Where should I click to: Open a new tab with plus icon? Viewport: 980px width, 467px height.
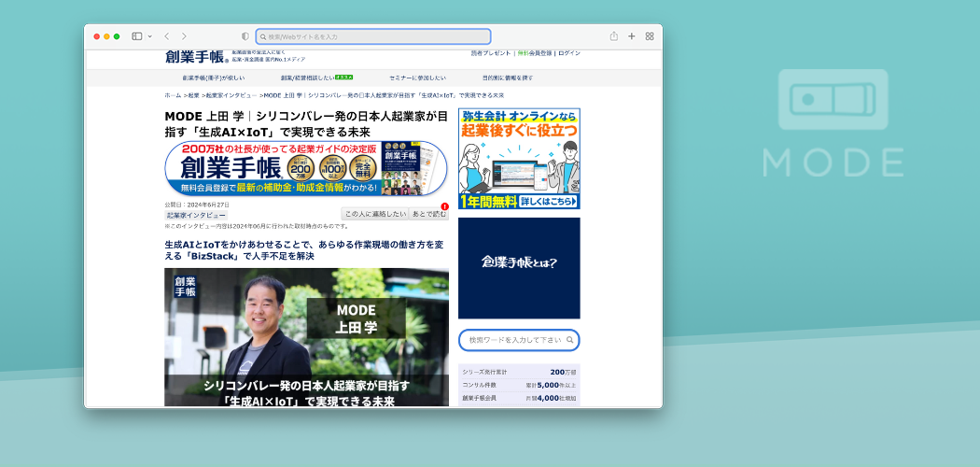point(632,36)
